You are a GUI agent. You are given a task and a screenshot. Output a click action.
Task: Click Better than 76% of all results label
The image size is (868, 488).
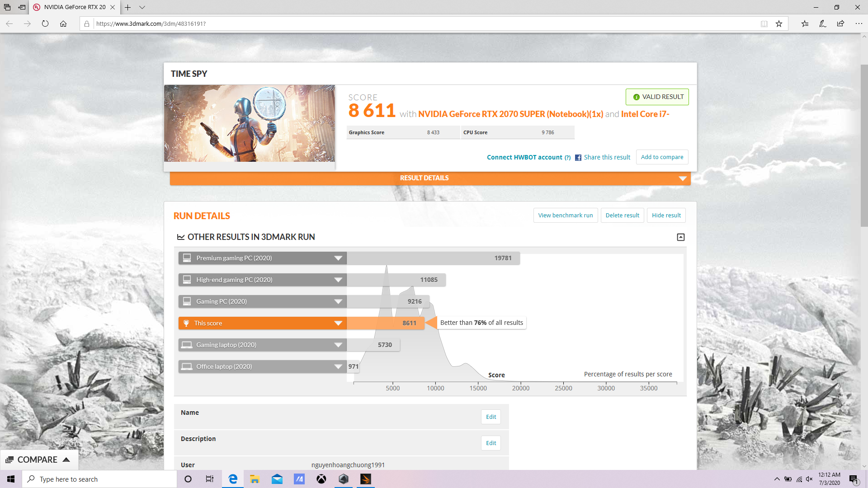[481, 323]
